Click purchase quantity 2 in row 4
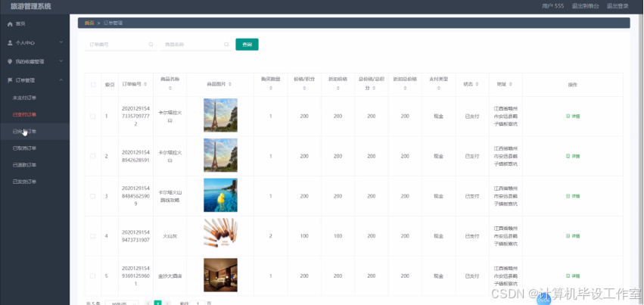Screen dimensions: 644x305 coord(271,236)
